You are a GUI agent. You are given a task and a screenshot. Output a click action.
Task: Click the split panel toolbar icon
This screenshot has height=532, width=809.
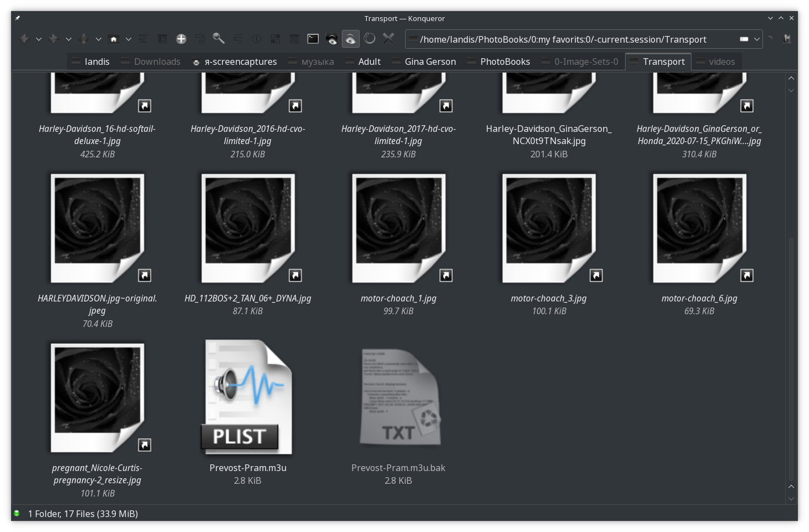click(162, 39)
